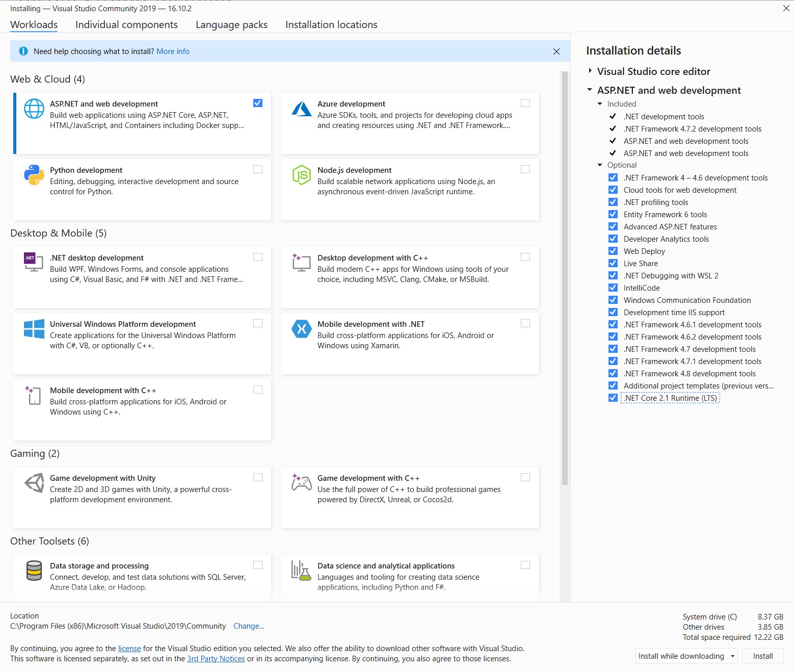Click the Install button
This screenshot has height=672, width=794.
coord(762,656)
